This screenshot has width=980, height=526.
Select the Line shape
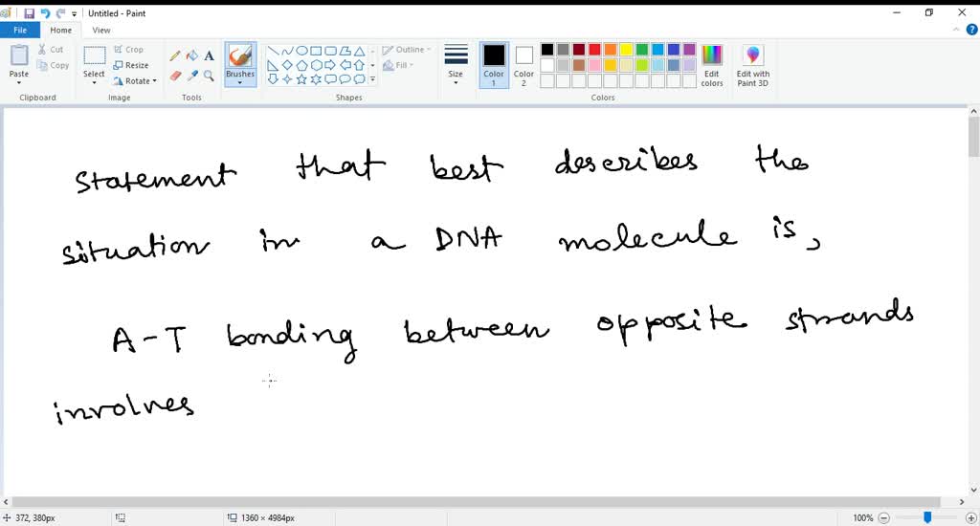[x=273, y=51]
